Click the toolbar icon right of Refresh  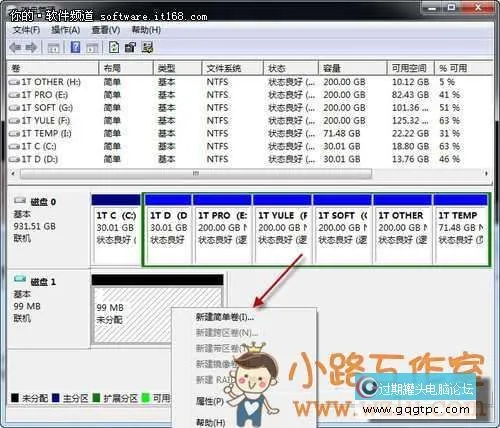(x=130, y=47)
